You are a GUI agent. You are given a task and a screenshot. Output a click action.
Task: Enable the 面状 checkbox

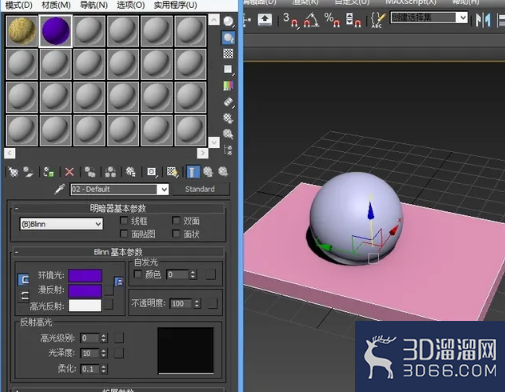176,234
